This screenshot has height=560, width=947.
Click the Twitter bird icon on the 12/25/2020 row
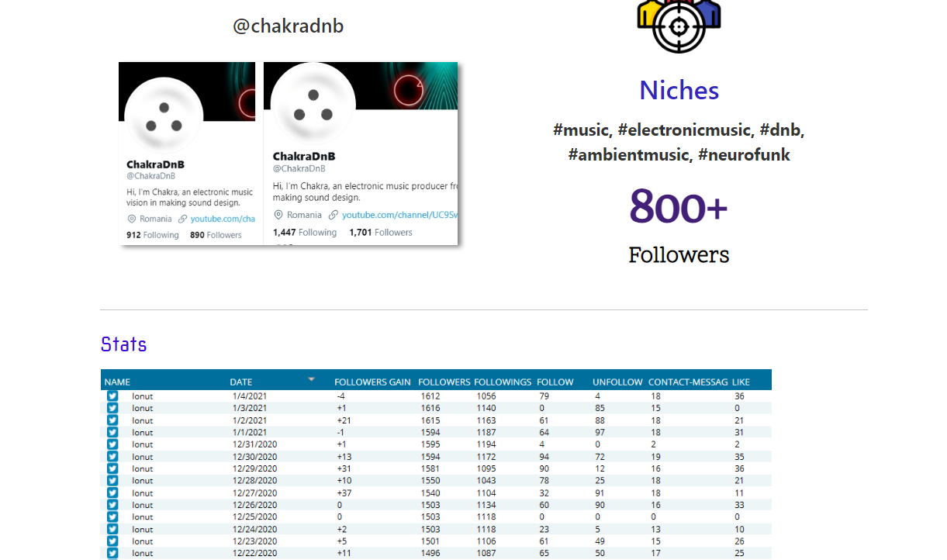click(112, 517)
